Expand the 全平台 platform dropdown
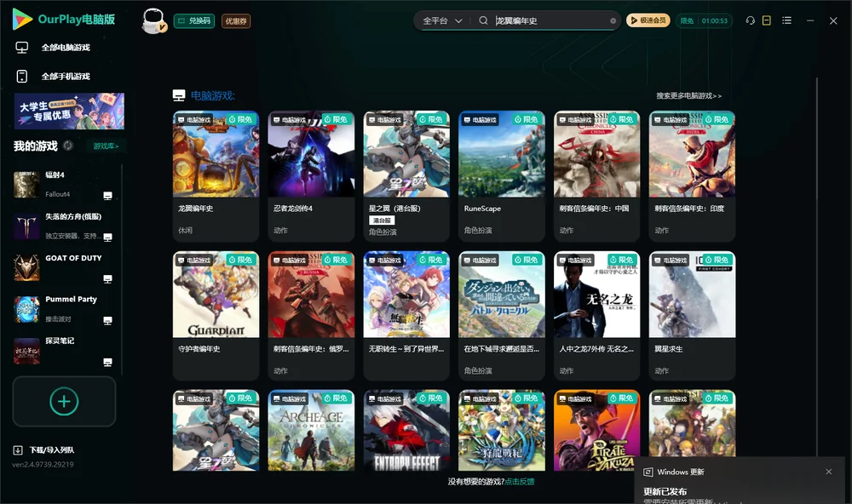The height and width of the screenshot is (504, 852). [442, 20]
